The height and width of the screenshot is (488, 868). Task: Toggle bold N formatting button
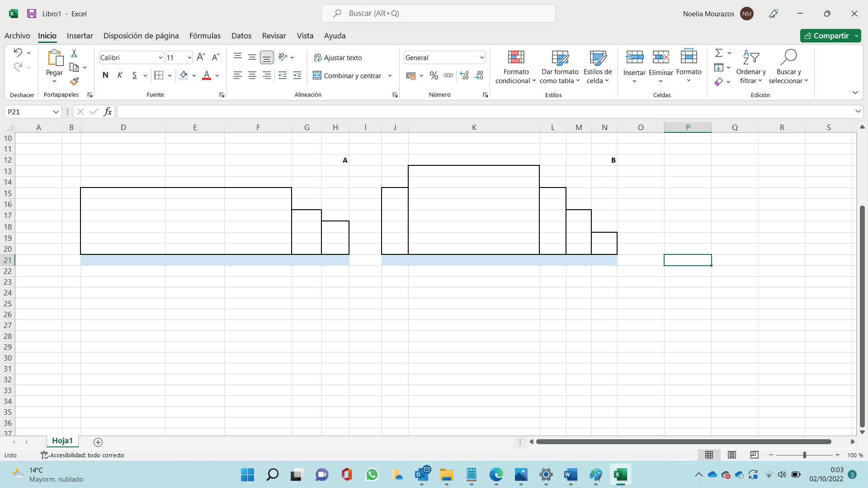coord(105,75)
